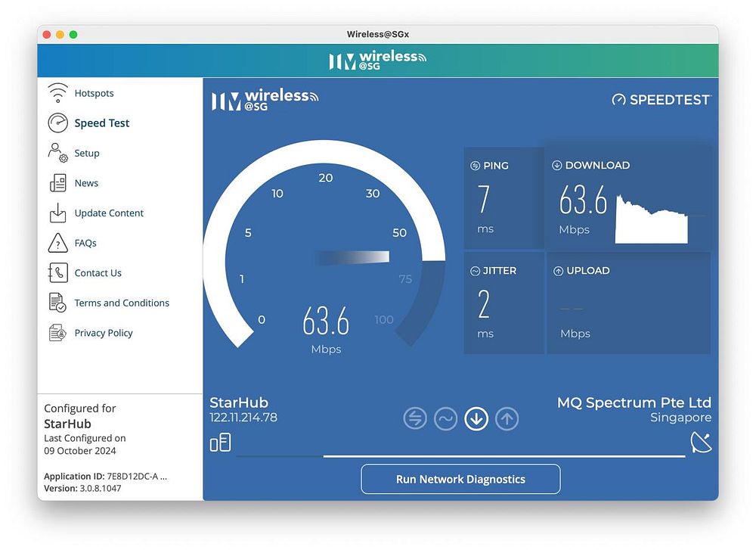Screen dimensions: 756x550
Task: Click MQ Spectrum Pte Ltd server name
Action: [x=634, y=402]
